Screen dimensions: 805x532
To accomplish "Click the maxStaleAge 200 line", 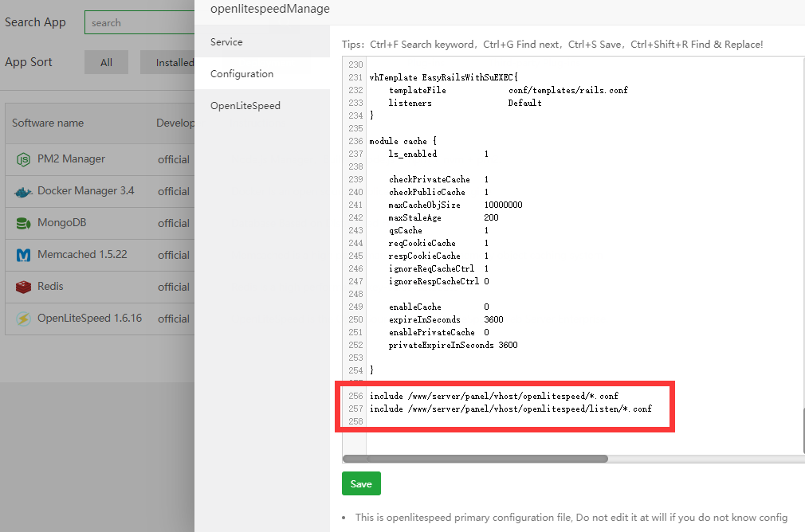I will click(x=444, y=217).
